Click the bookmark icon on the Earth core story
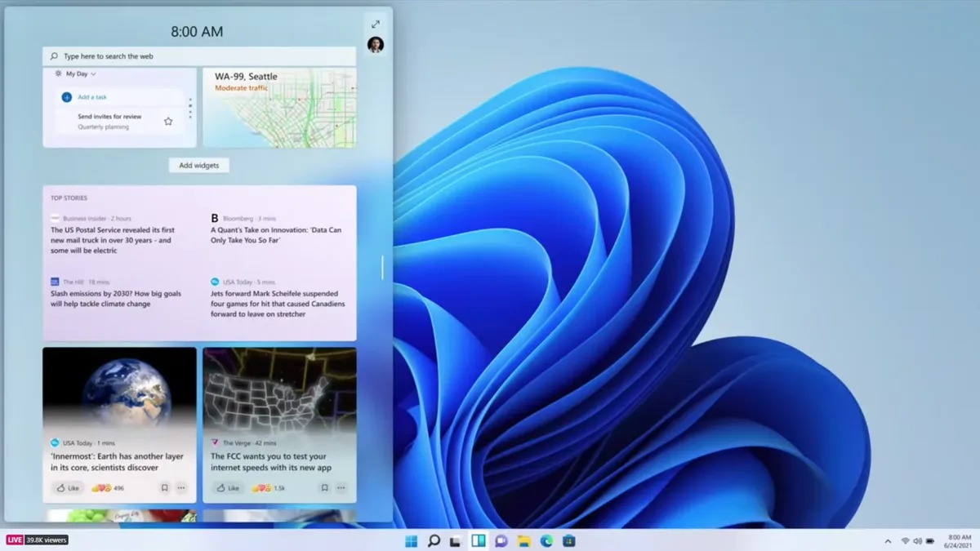This screenshot has height=551, width=980. point(163,487)
